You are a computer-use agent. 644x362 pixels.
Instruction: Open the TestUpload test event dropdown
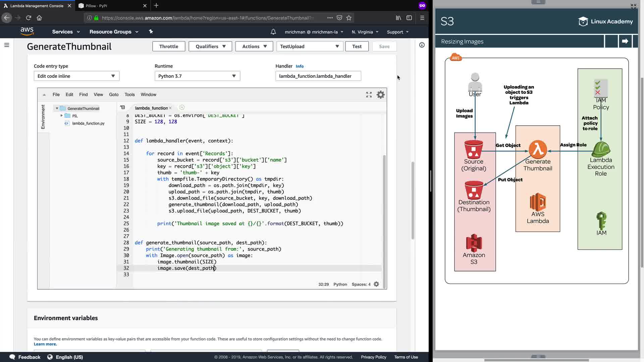pos(310,47)
